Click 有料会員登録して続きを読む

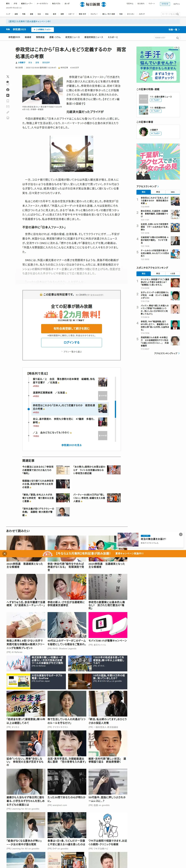click(x=72, y=329)
